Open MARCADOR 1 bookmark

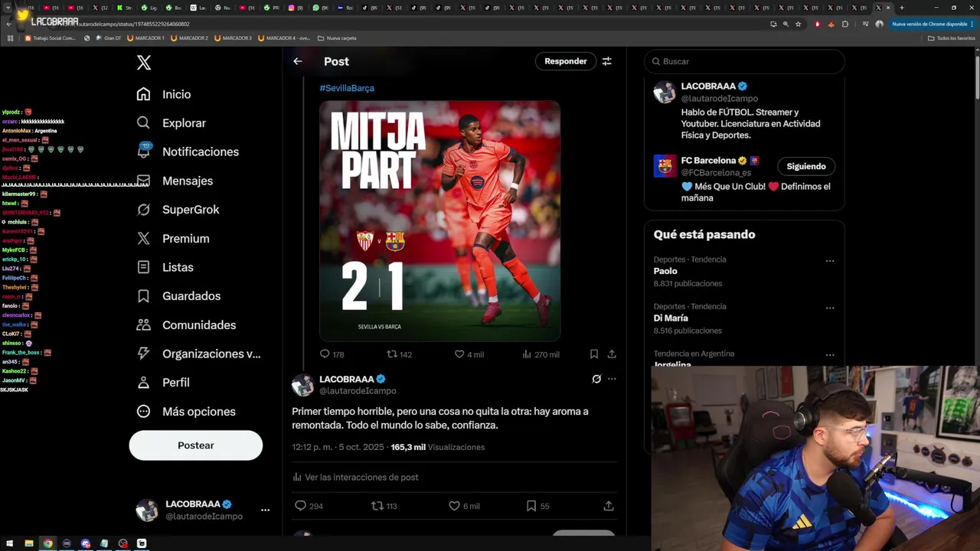click(145, 38)
